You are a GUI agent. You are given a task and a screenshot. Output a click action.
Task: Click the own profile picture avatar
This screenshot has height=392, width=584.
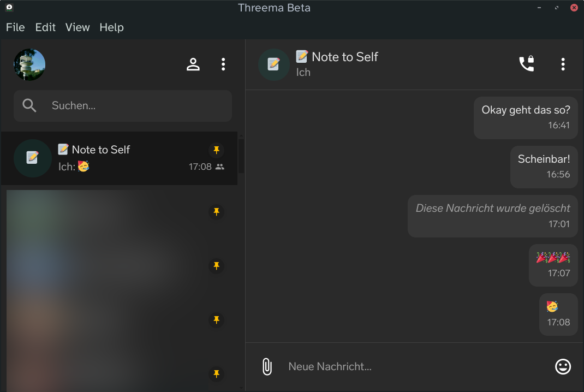29,64
